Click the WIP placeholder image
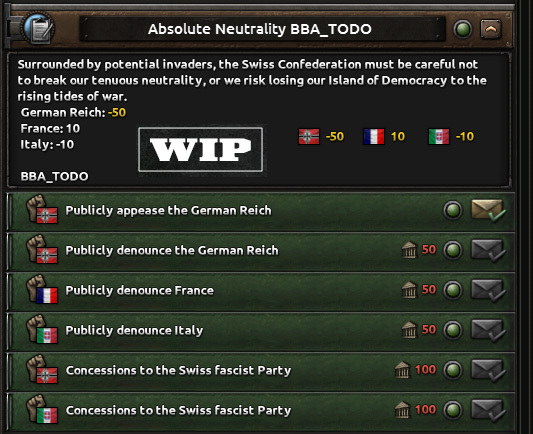The width and height of the screenshot is (533, 434). click(x=201, y=150)
